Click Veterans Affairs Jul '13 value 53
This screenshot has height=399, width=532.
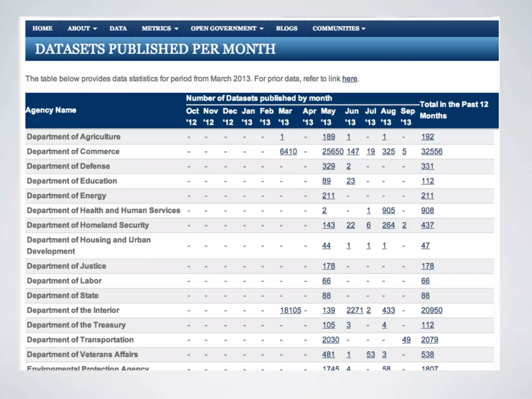pyautogui.click(x=371, y=354)
